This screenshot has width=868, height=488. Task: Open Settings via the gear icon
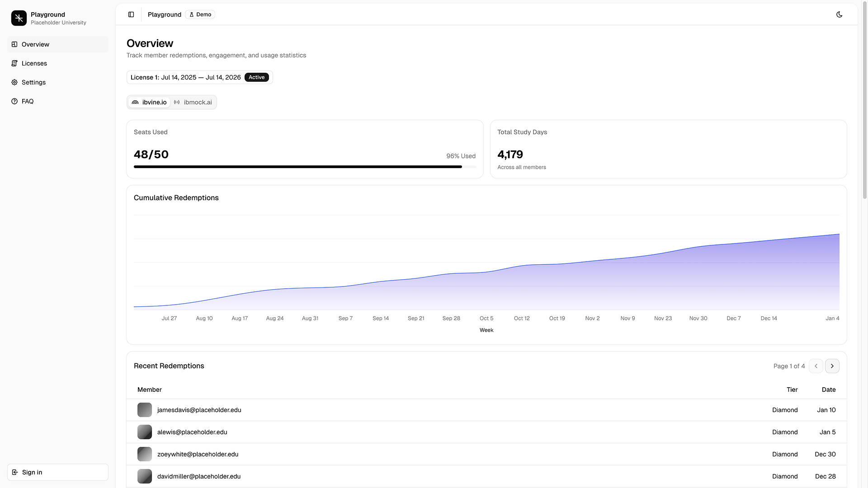pos(14,82)
